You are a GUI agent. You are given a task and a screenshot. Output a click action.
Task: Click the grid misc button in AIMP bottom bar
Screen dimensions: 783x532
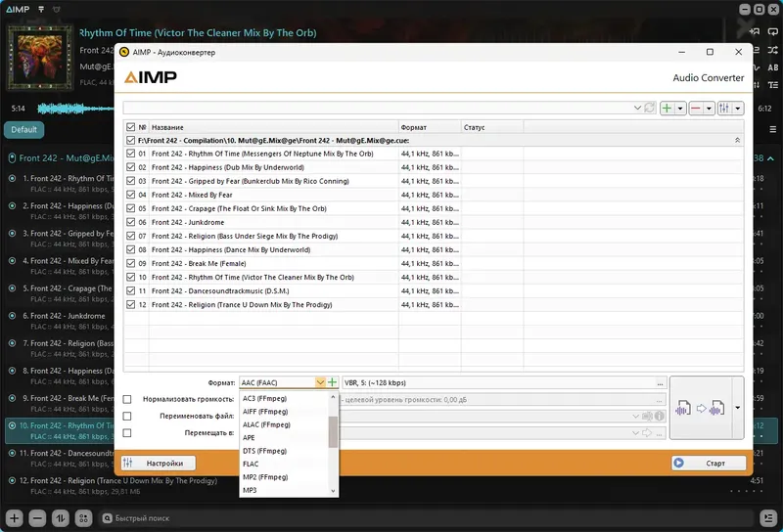coord(83,518)
